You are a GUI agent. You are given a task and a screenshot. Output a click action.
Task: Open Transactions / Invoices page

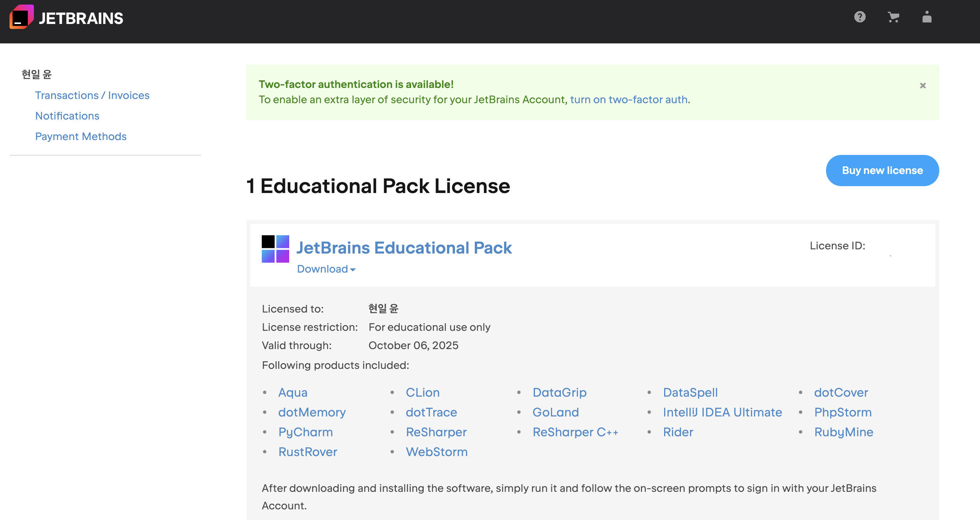[92, 95]
